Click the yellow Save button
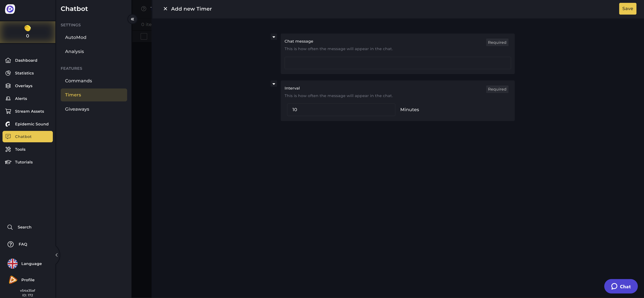The image size is (644, 298). click(628, 9)
